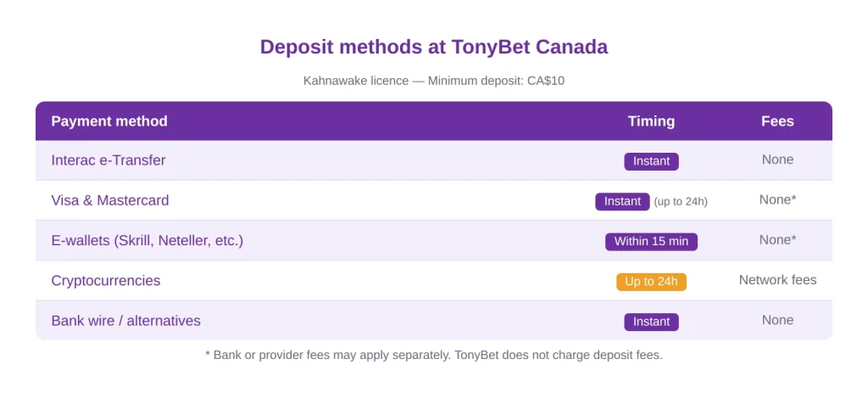Select the Cryptocurrencies payment method
Viewport: 868px width, 398px height.
point(105,280)
